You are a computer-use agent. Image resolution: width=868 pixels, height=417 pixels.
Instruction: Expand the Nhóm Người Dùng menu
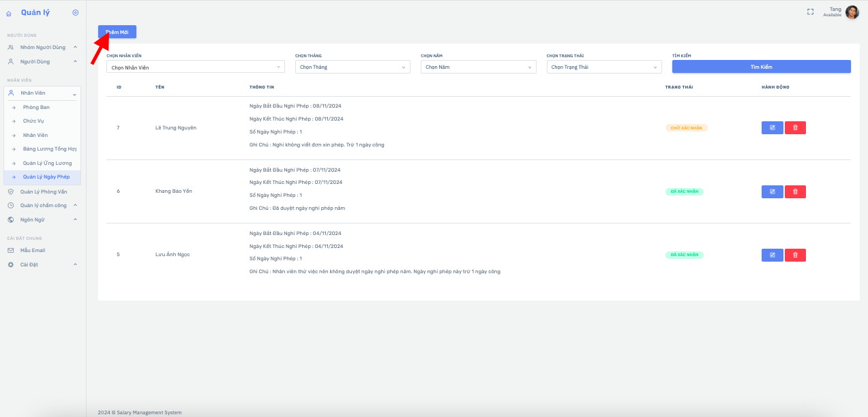(x=42, y=47)
